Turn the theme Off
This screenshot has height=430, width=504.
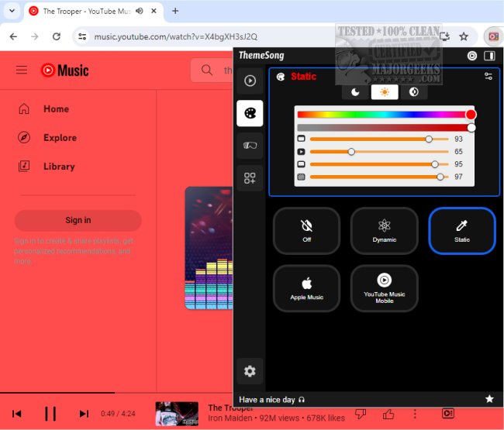coord(306,231)
